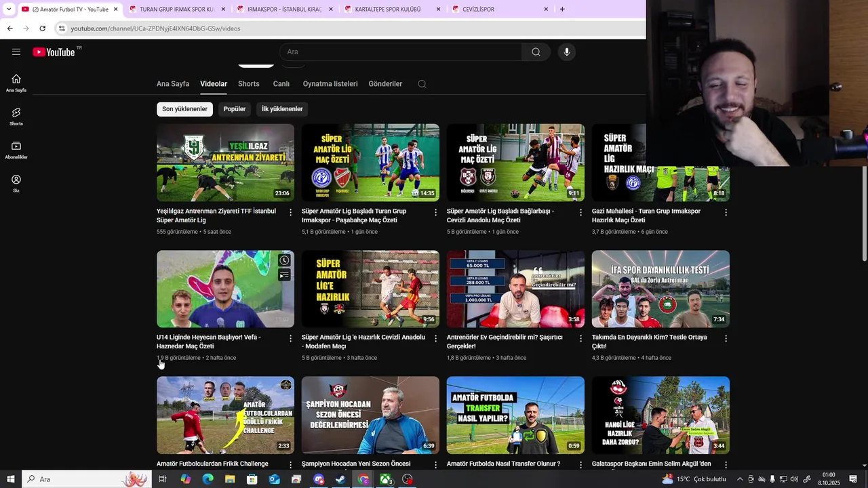Open options for Turan Grup Irmakspor - Paşabahçe video
The image size is (868, 488).
(x=436, y=212)
